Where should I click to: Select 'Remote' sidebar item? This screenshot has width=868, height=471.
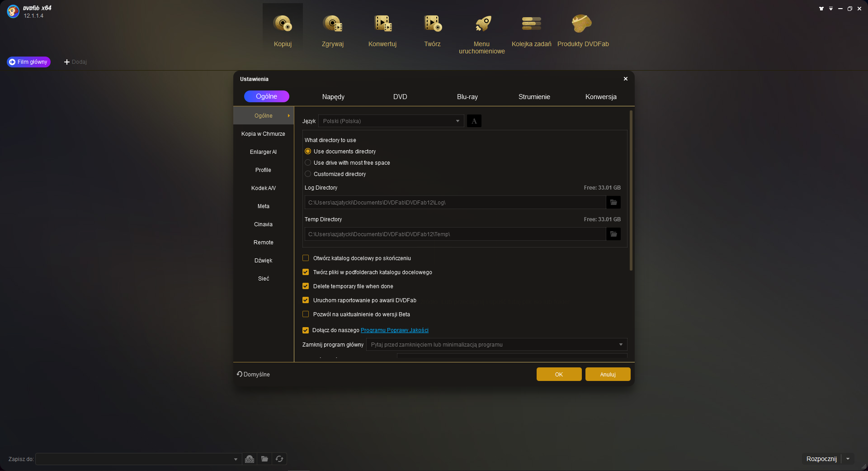click(264, 243)
